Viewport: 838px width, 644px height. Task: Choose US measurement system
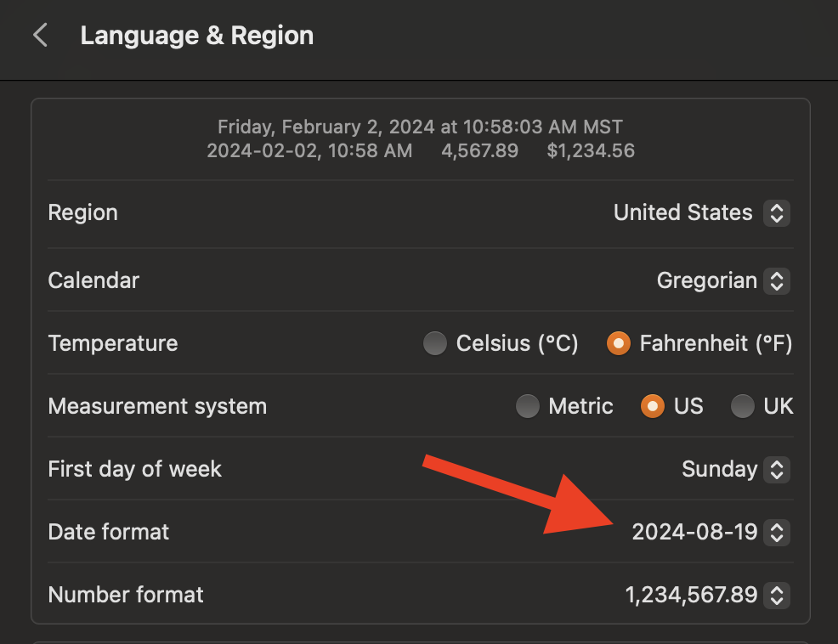point(652,407)
